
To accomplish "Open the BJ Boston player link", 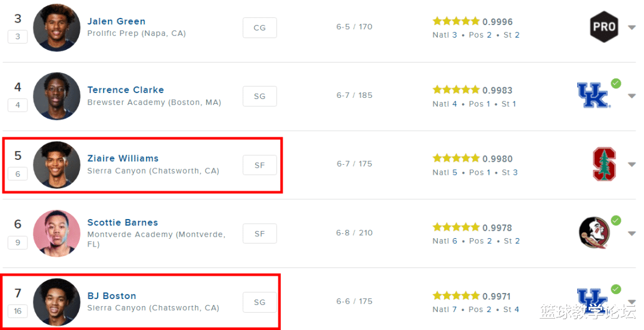I will pyautogui.click(x=112, y=296).
